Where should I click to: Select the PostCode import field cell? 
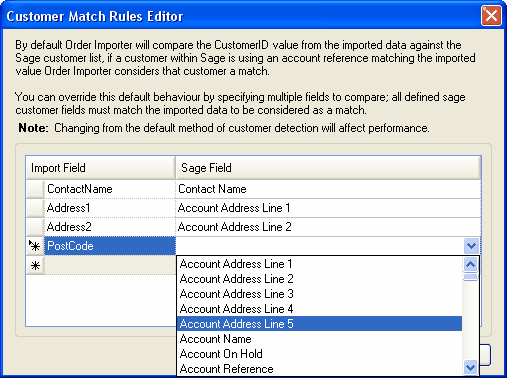coord(110,246)
